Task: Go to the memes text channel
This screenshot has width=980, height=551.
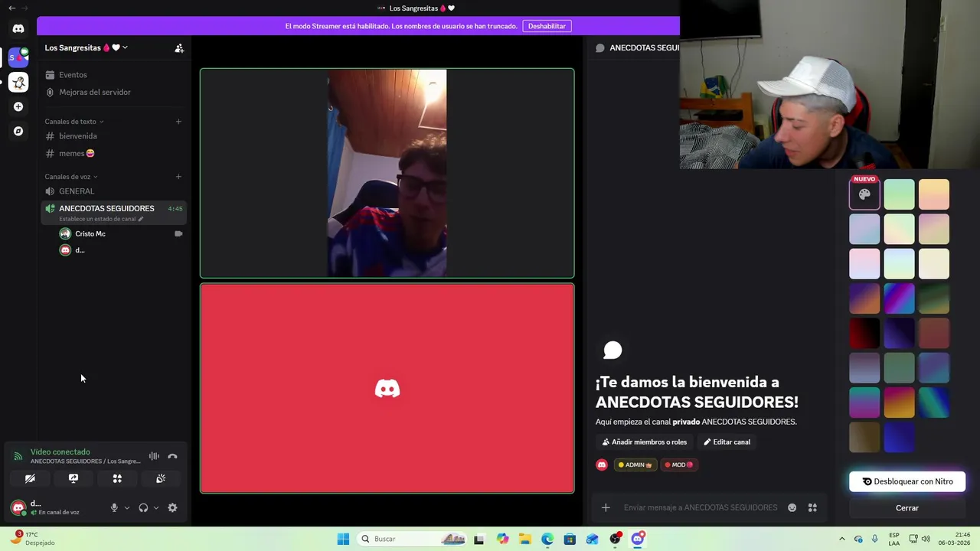Action: [x=113, y=153]
